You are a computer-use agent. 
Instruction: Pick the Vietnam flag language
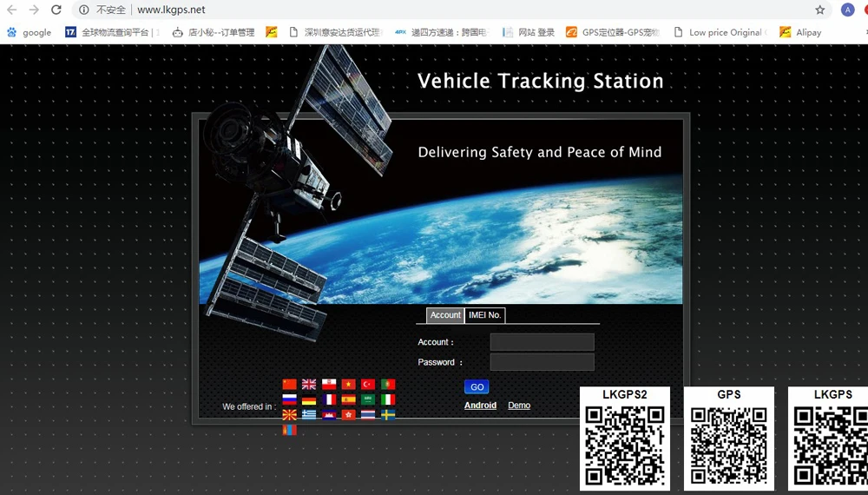point(348,384)
